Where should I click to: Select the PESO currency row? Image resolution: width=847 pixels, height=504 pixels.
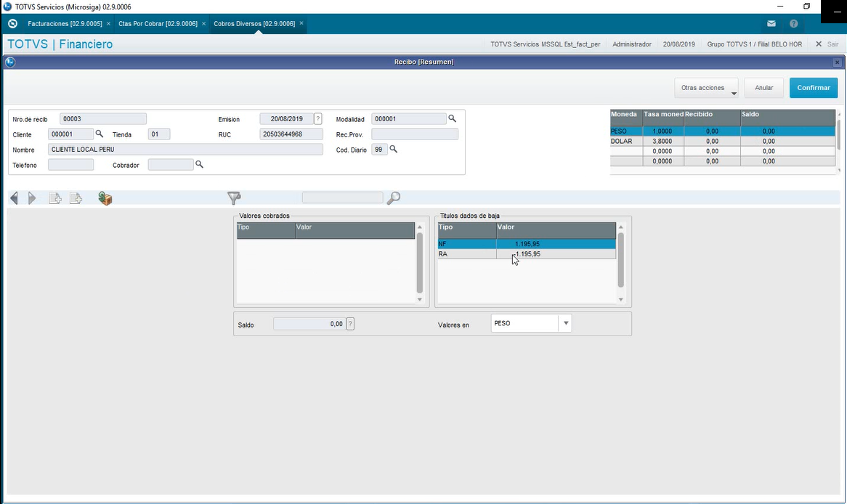click(x=723, y=131)
